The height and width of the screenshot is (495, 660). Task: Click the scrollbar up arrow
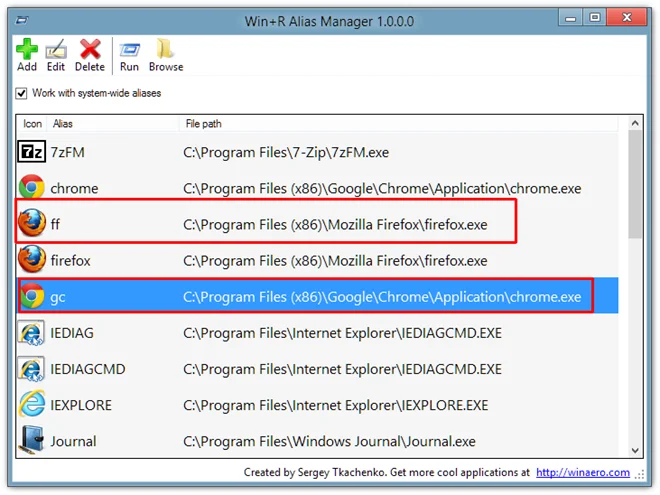coord(635,123)
